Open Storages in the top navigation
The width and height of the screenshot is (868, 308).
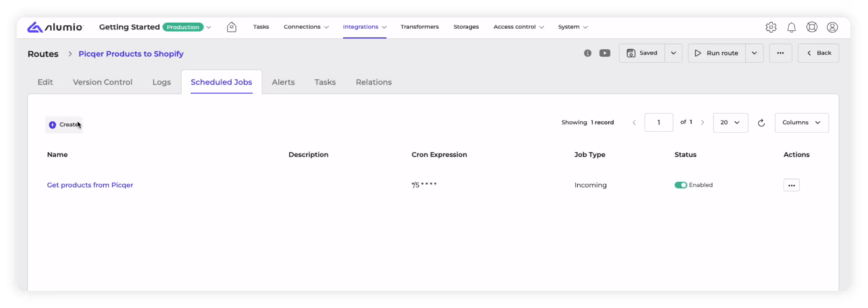466,27
